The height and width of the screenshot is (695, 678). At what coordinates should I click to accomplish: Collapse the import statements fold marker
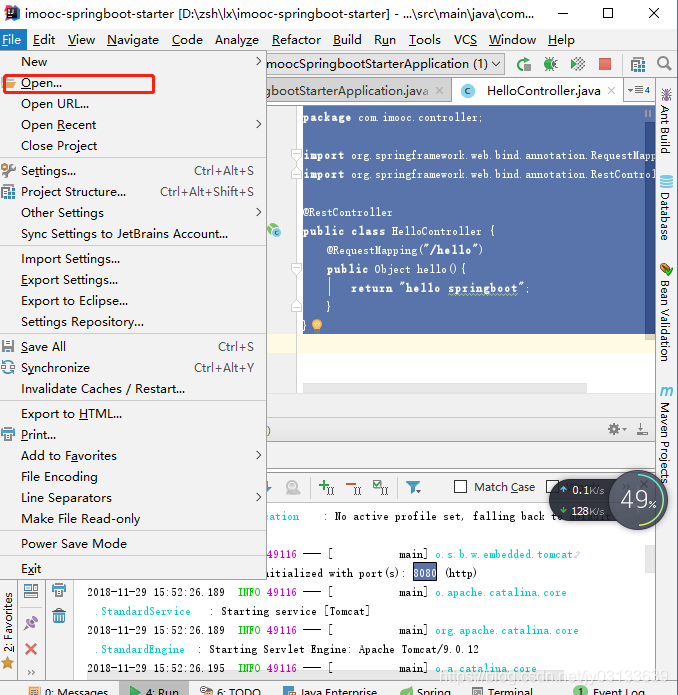pos(296,155)
